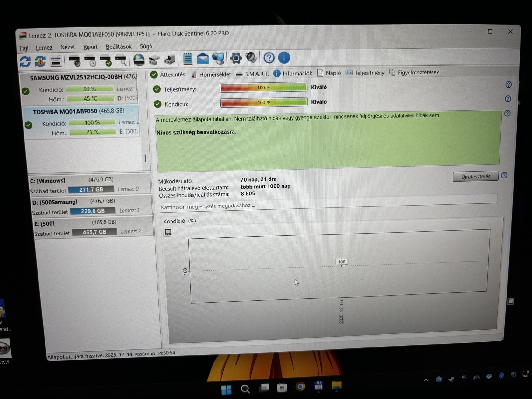532x399 pixels.
Task: Click the Toshiba 21 °C temperature bar
Action: [x=93, y=132]
